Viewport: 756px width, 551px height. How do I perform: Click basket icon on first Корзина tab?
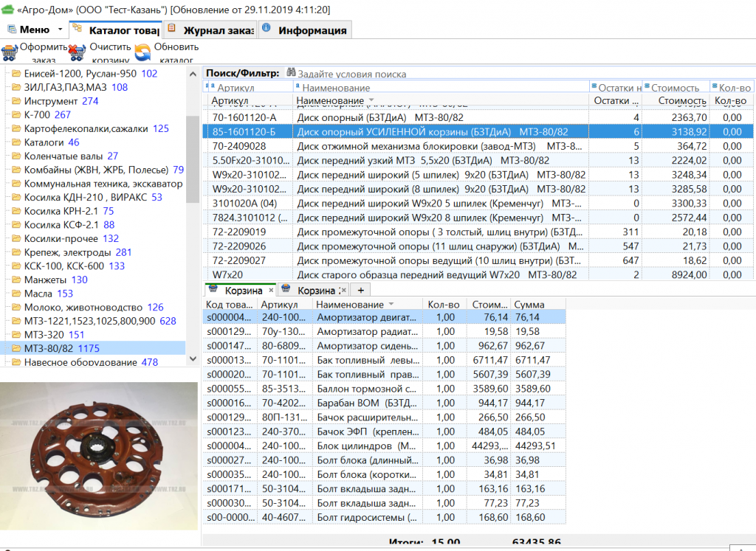[213, 289]
